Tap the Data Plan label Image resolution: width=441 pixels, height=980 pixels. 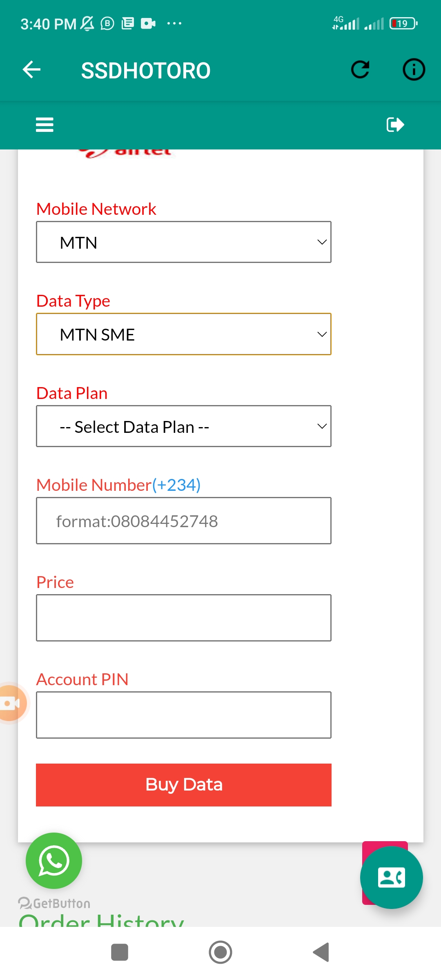click(72, 393)
